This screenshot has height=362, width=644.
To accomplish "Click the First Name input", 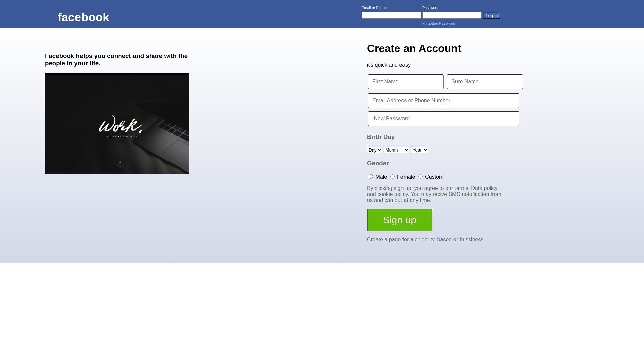I will tap(406, 82).
